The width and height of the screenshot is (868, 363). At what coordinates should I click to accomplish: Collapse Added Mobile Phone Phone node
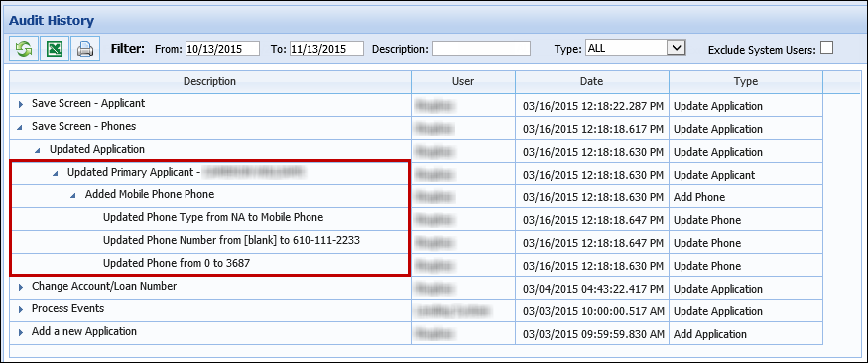point(73,196)
